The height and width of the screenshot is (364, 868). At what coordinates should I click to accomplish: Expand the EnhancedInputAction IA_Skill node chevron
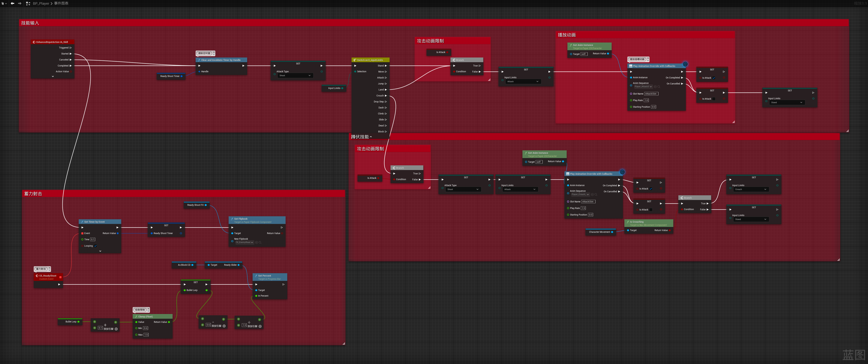[53, 76]
